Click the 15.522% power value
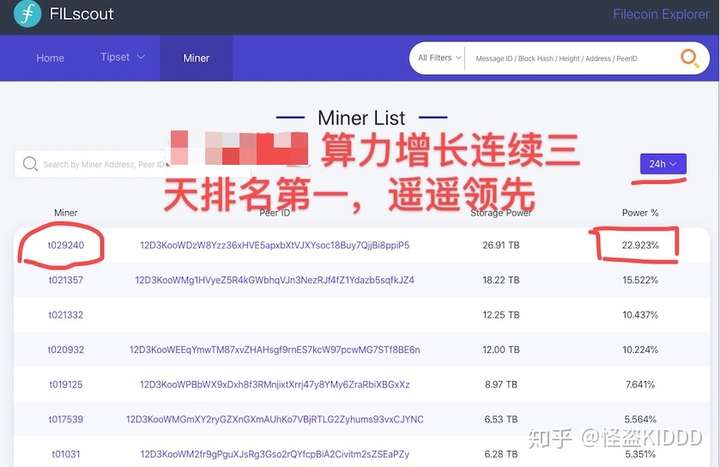Screen dimensions: 720x467 point(640,280)
